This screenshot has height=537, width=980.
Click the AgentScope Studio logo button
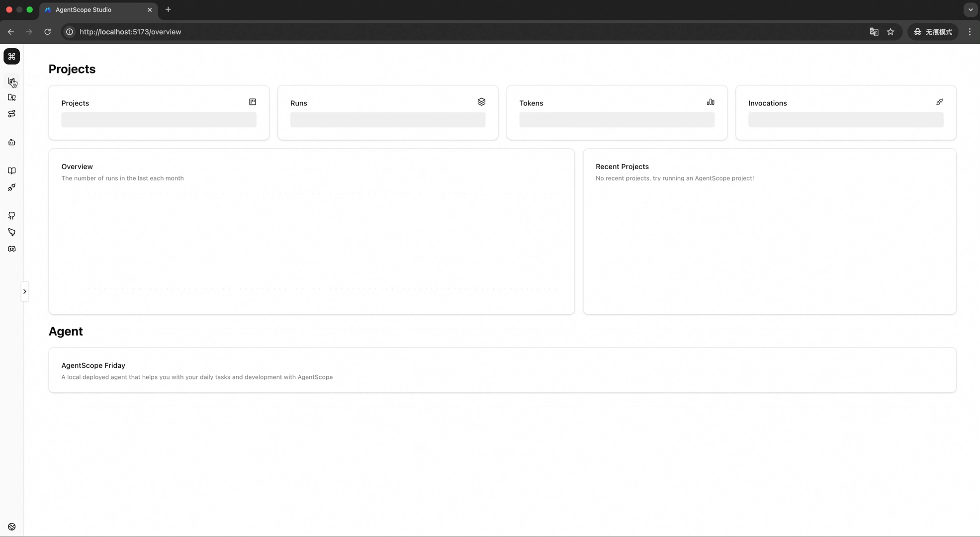11,56
